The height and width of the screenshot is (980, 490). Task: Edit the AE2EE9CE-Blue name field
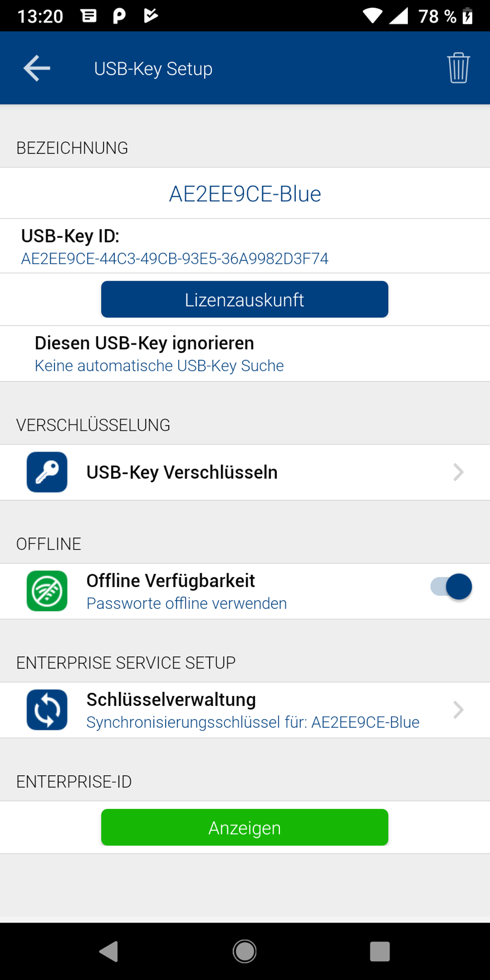pos(244,194)
